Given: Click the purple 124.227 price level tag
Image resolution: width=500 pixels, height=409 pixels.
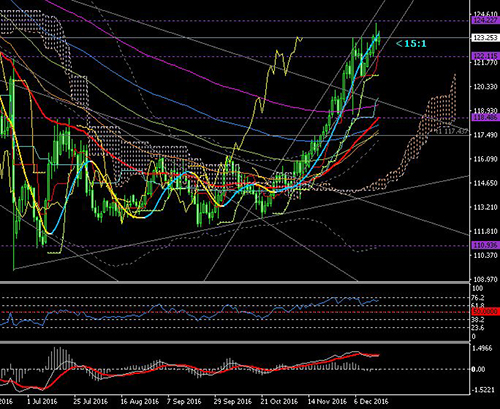Looking at the screenshot, I should (485, 21).
